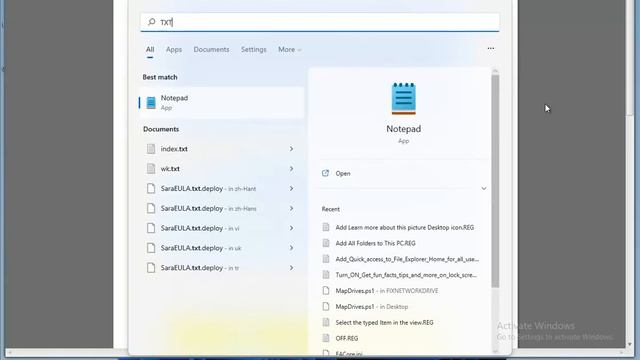640x360 pixels.
Task: Switch to the Documents tab
Action: click(x=211, y=49)
